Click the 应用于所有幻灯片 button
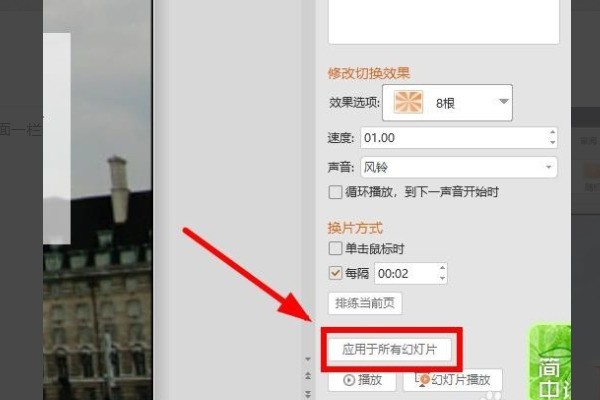 click(x=389, y=349)
